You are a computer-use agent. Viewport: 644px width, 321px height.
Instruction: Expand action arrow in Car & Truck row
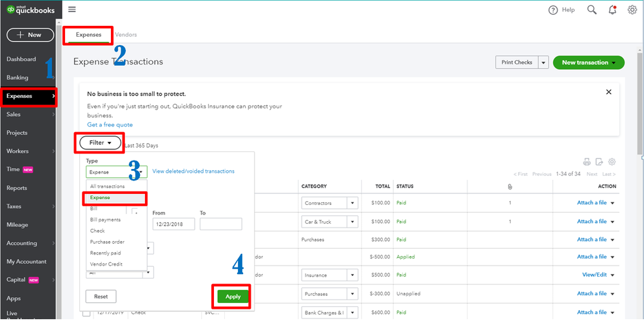pos(612,222)
